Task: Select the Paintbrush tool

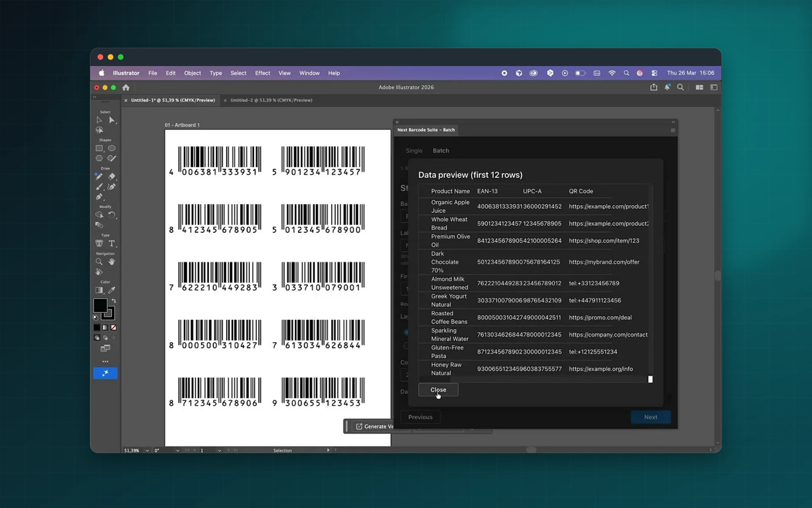Action: coord(99,187)
